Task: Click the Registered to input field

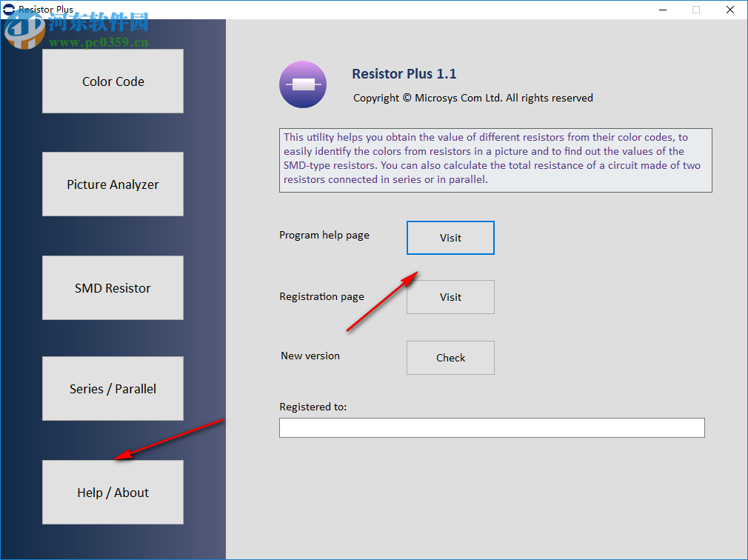Action: (x=492, y=427)
